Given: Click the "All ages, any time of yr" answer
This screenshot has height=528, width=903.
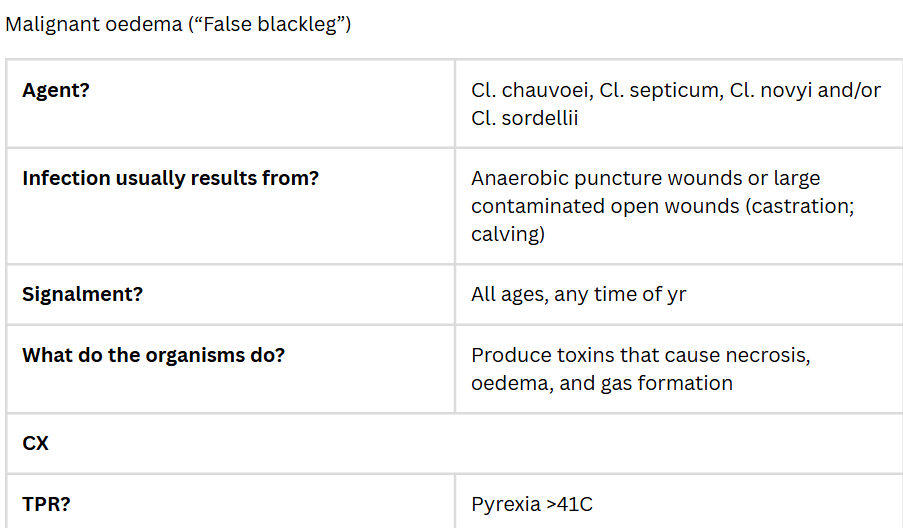Looking at the screenshot, I should (578, 295).
